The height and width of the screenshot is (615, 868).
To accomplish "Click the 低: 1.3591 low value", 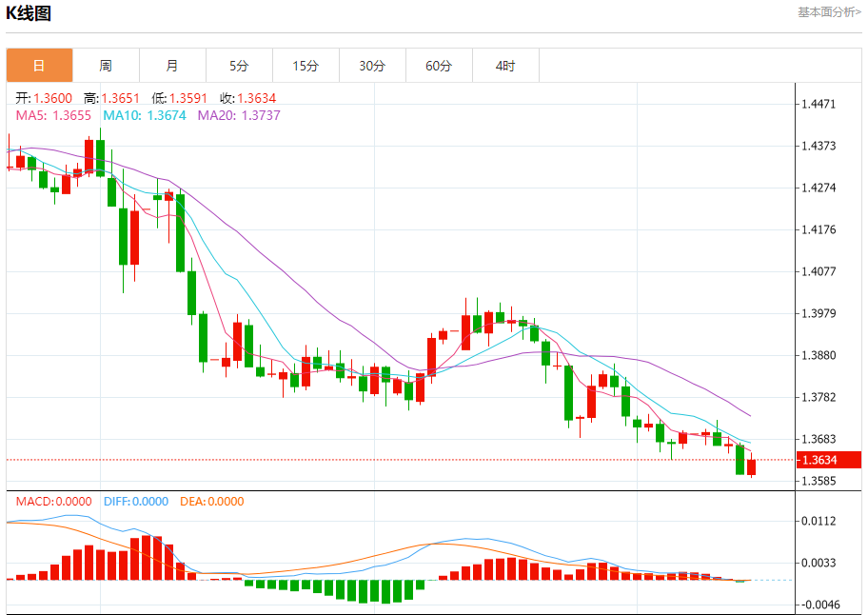I will pyautogui.click(x=179, y=98).
